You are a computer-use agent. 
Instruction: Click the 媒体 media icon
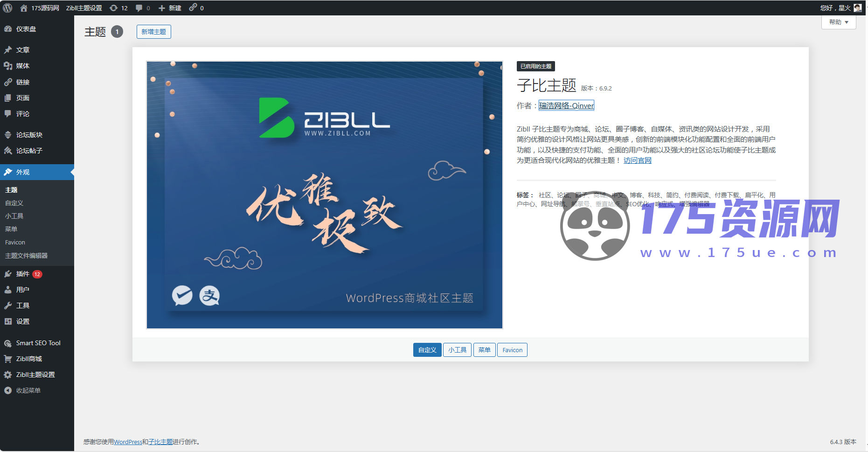8,66
